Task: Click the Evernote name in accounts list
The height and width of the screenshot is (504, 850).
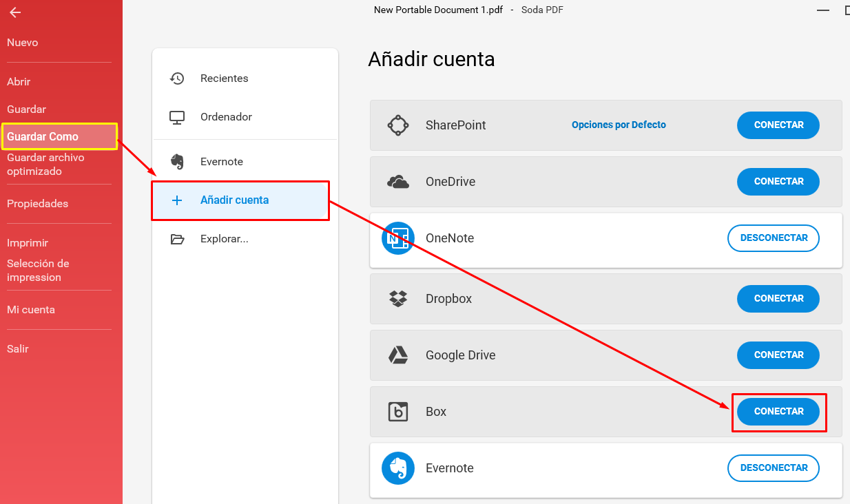Action: click(x=450, y=468)
